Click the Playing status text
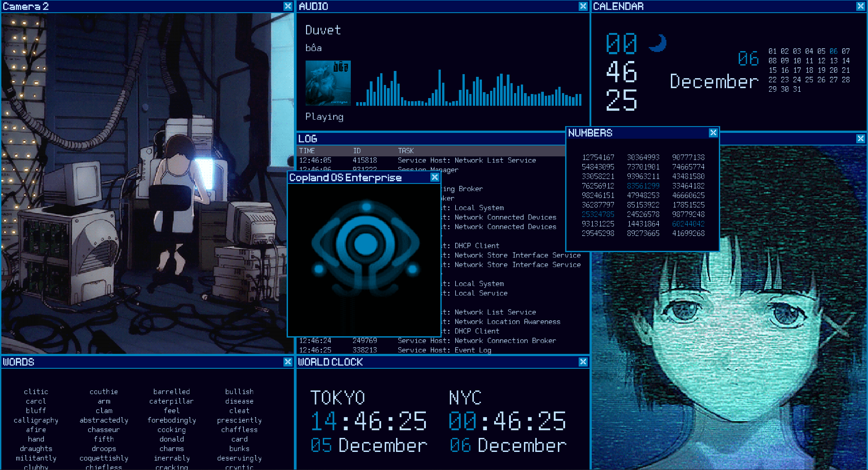This screenshot has height=470, width=868. (324, 117)
